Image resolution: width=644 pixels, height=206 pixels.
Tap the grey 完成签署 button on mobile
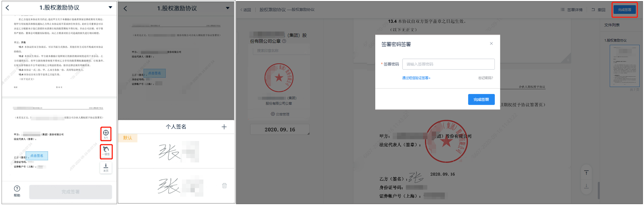(70, 192)
